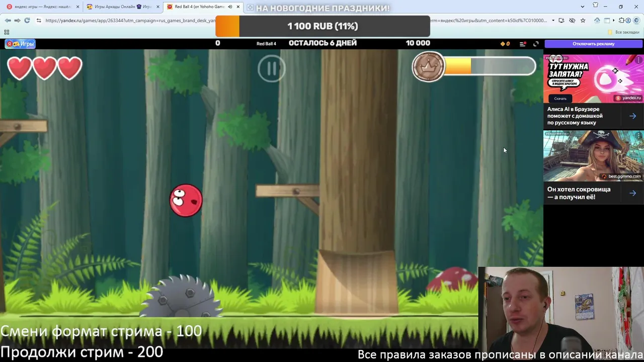Click the address bar URL
The image size is (644, 362).
[x=130, y=21]
